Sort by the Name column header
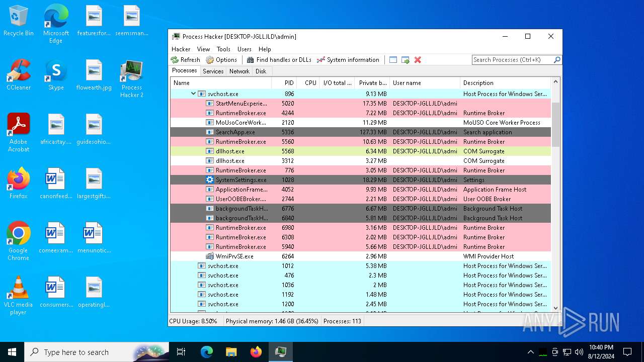This screenshot has height=362, width=644. tap(221, 83)
